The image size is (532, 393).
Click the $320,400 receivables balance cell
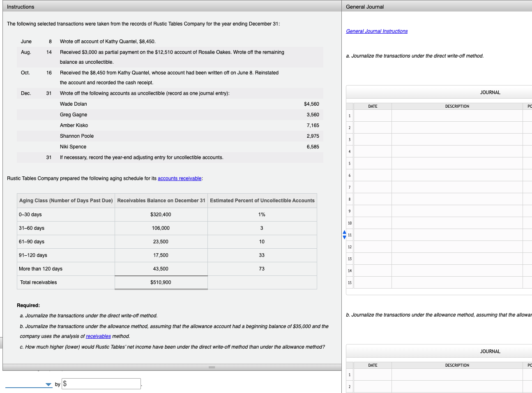[x=161, y=215]
